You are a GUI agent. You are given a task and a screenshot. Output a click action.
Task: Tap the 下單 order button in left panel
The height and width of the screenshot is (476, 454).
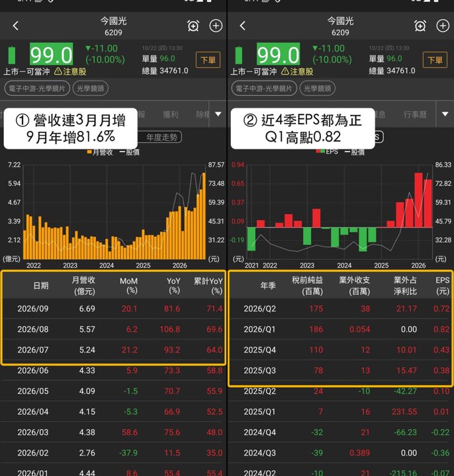(x=208, y=60)
